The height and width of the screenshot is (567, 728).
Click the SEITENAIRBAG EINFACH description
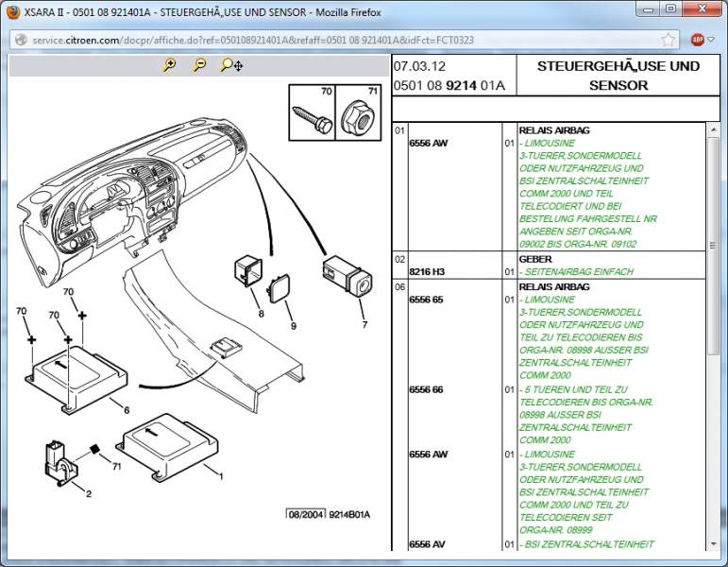(579, 272)
